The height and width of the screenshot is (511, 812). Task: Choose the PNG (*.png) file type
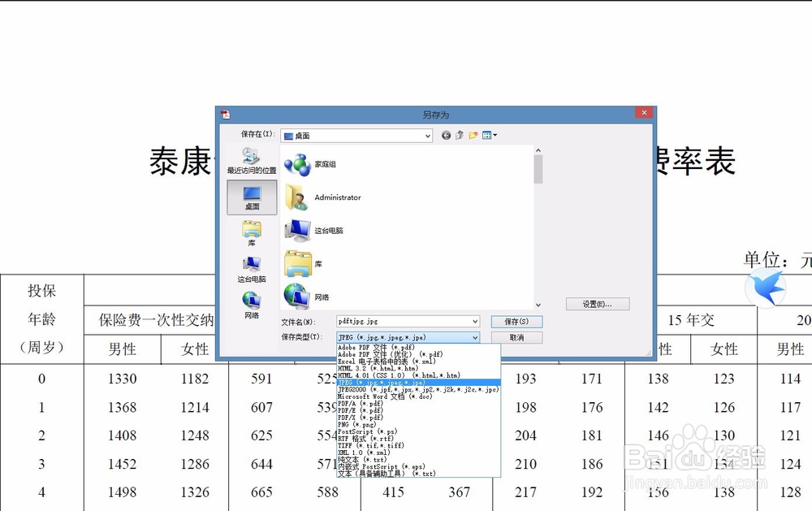tap(418, 424)
